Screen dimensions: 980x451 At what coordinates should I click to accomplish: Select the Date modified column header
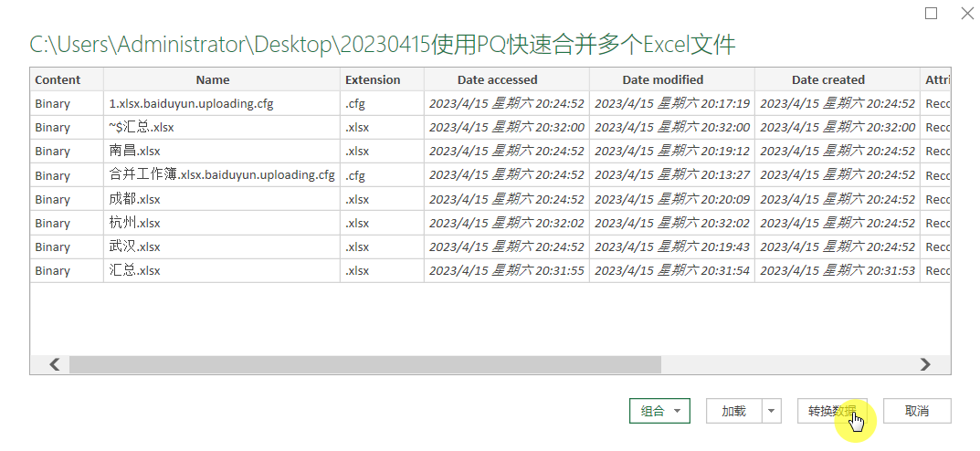tap(671, 79)
